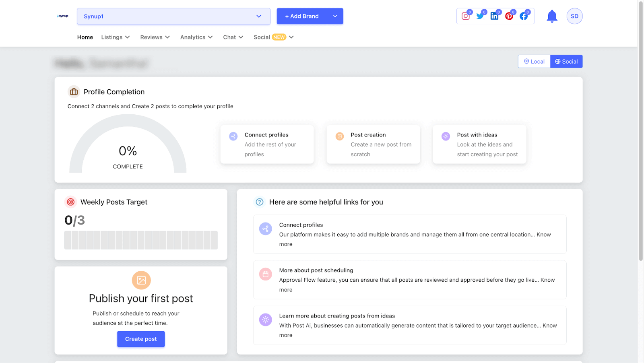This screenshot has height=363, width=644.
Task: Click the Create post button
Action: tap(141, 339)
